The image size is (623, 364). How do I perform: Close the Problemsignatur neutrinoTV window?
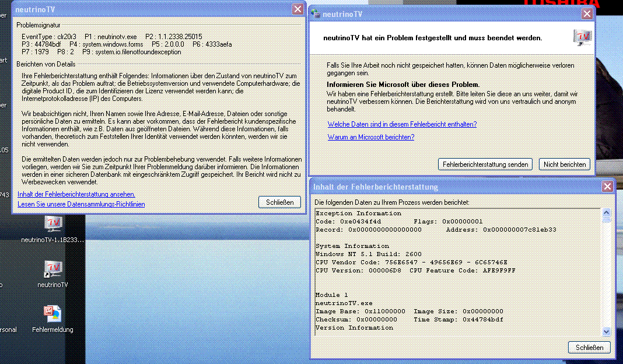click(297, 9)
